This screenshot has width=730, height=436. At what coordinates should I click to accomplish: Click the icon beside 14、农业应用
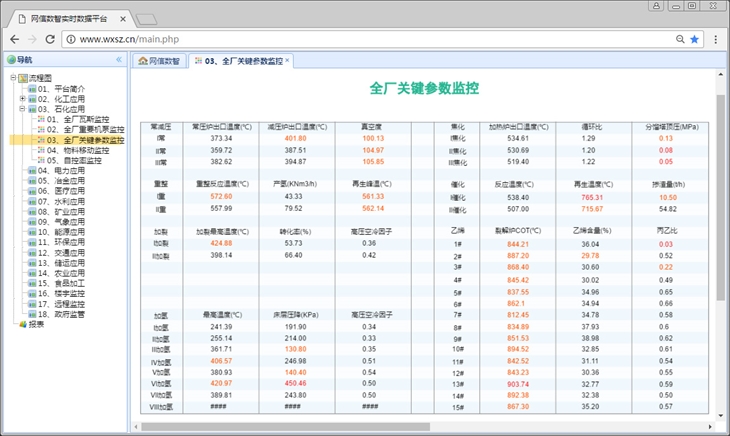click(x=32, y=273)
